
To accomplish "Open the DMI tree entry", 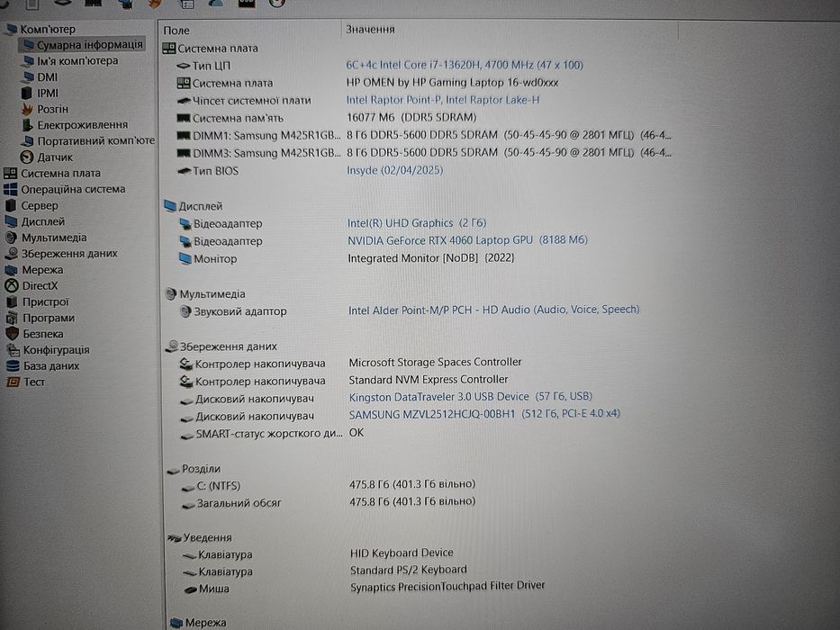I will pos(47,77).
